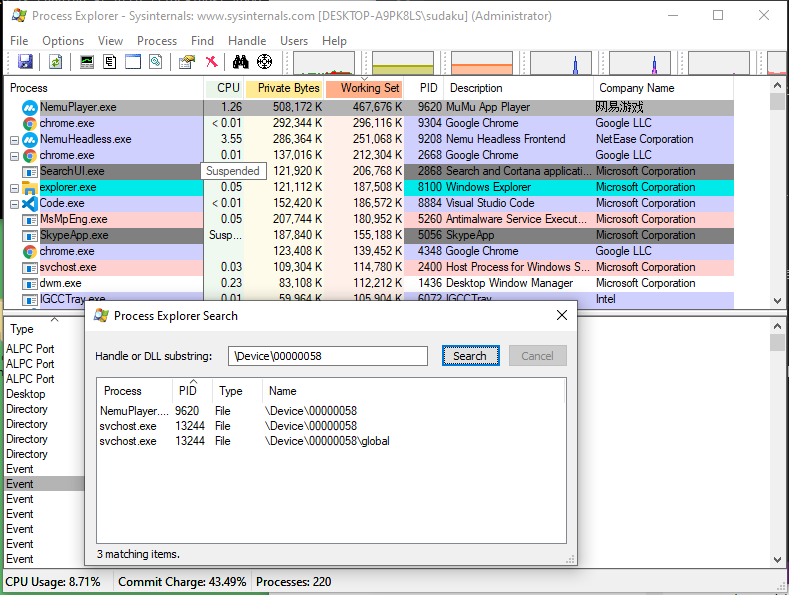789x595 pixels.
Task: Click the Cancel button in search dialog
Action: click(x=537, y=356)
